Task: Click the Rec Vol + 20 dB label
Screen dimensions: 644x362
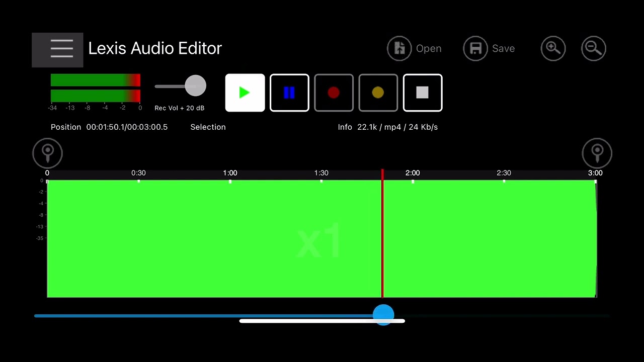Action: (x=180, y=108)
